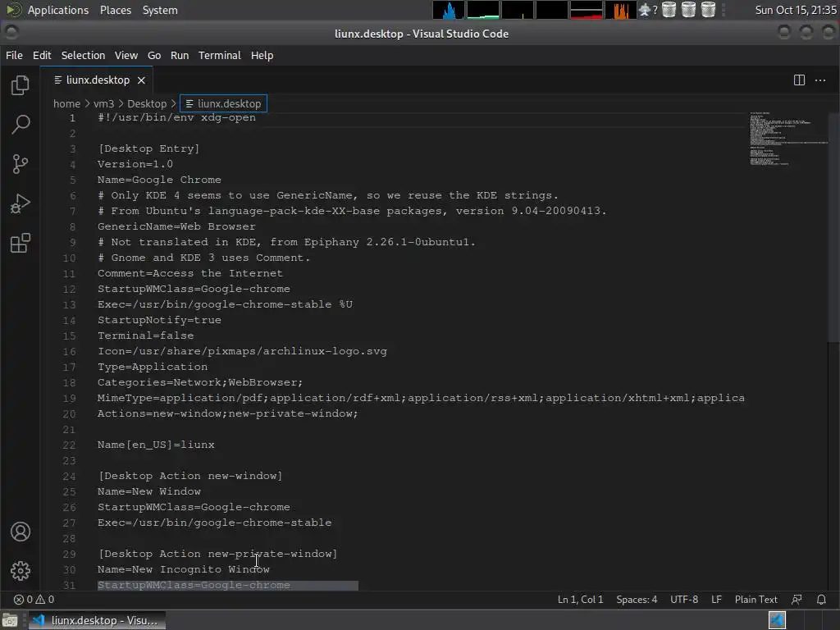
Task: Expand the Desktop breadcrumb segment
Action: pyautogui.click(x=147, y=103)
